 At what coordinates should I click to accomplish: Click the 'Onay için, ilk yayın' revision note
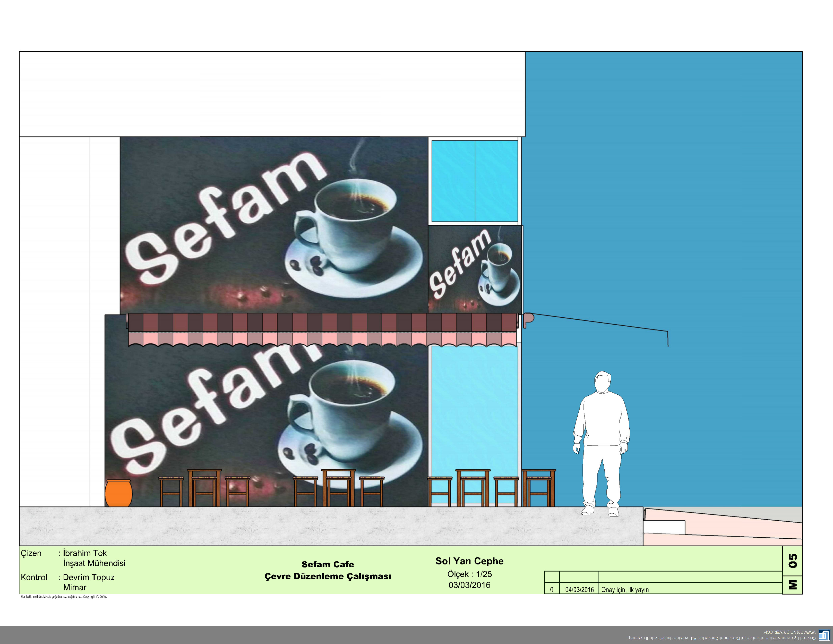(x=625, y=589)
